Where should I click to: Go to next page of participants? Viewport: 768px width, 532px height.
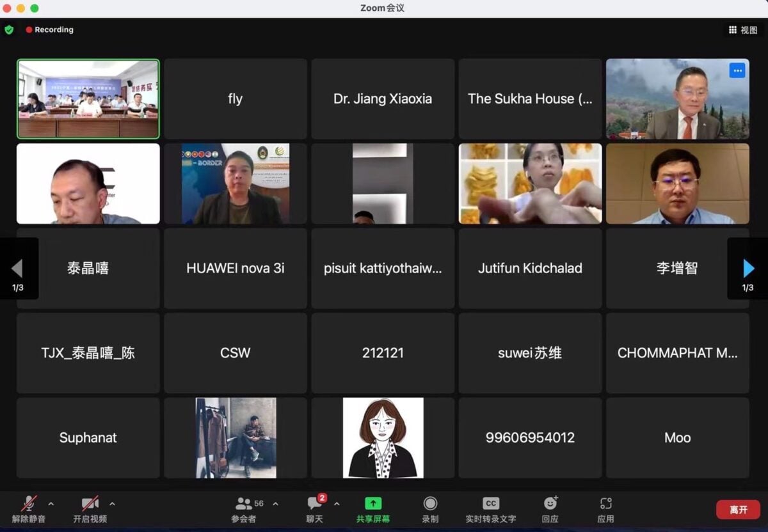[748, 269]
